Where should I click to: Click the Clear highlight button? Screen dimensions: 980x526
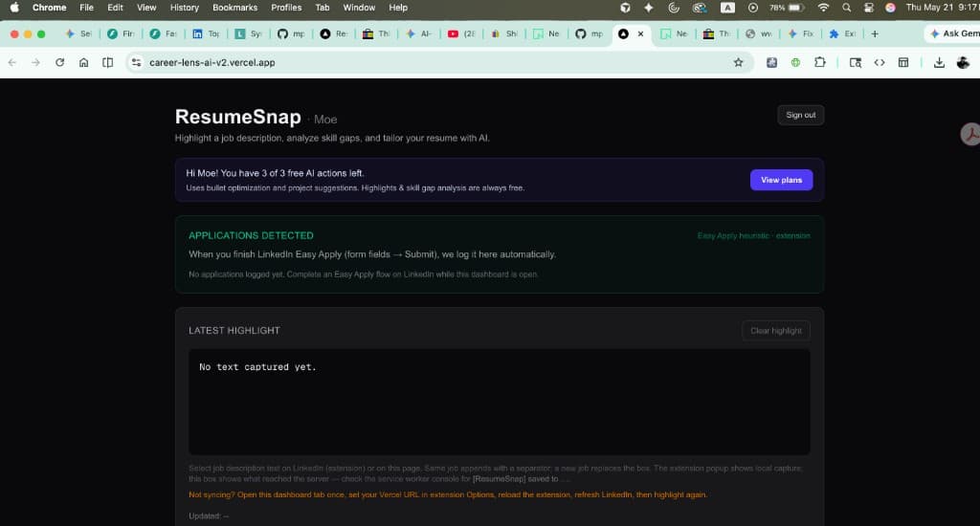775,331
